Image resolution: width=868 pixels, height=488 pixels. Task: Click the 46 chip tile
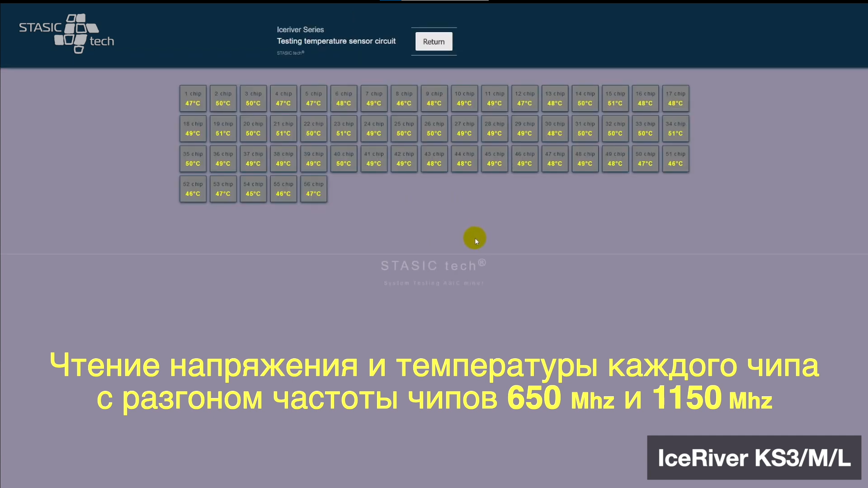pyautogui.click(x=525, y=159)
